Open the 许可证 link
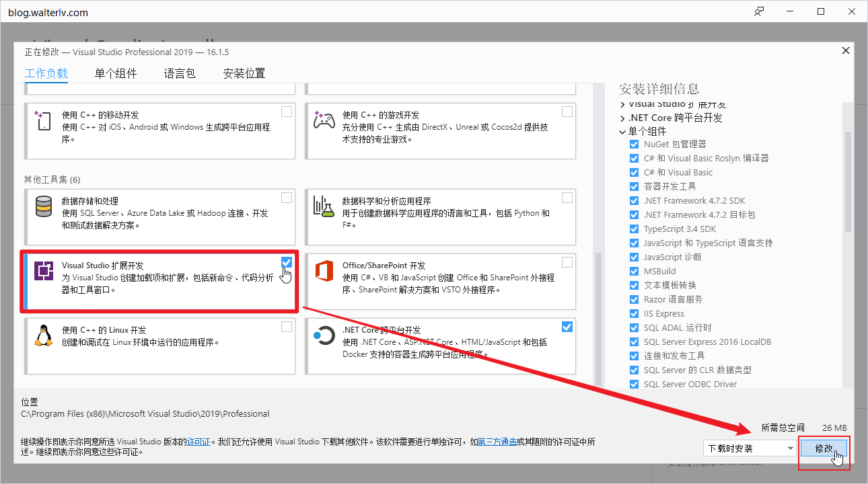 point(197,442)
